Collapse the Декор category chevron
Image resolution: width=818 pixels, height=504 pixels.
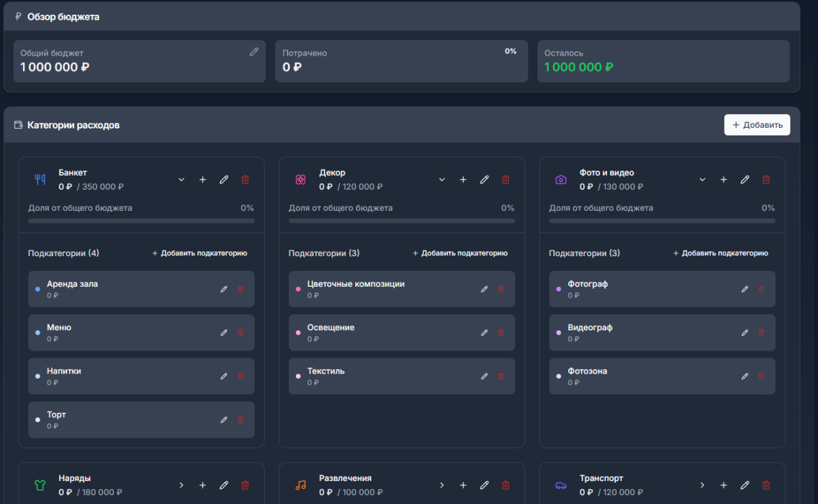coord(442,179)
